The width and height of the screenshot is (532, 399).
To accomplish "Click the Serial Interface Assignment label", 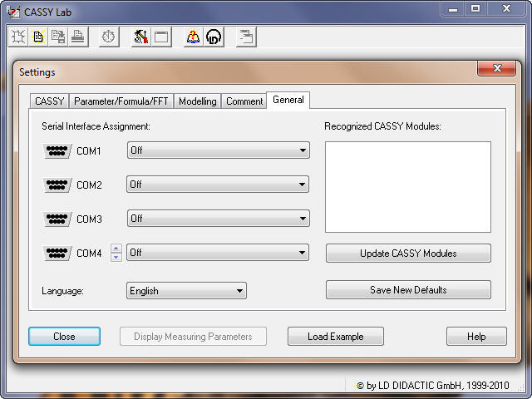I will coord(96,126).
